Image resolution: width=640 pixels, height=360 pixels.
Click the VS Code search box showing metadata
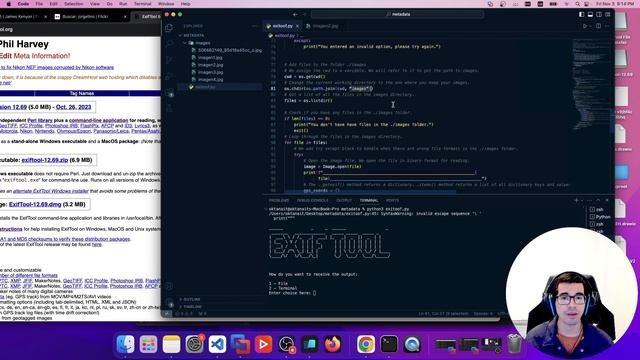tap(397, 14)
